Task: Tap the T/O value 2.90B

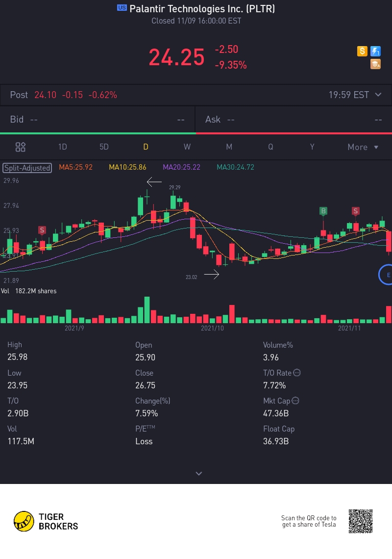Action: 18,413
